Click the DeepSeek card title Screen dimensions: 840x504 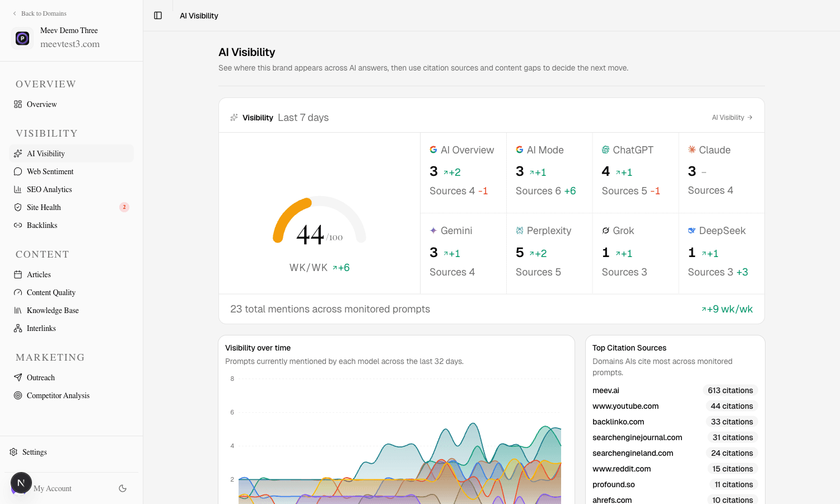pos(722,231)
